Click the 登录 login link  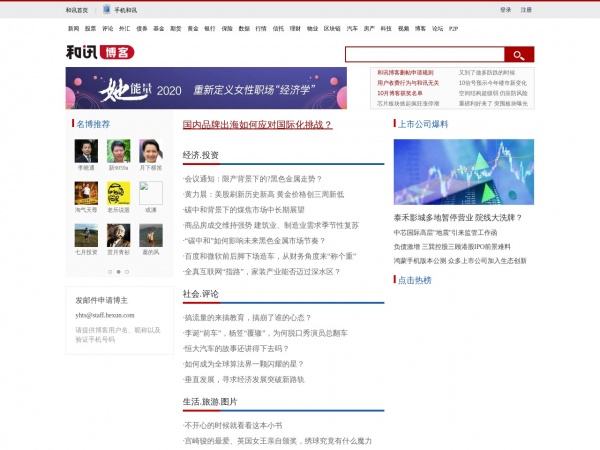(505, 10)
